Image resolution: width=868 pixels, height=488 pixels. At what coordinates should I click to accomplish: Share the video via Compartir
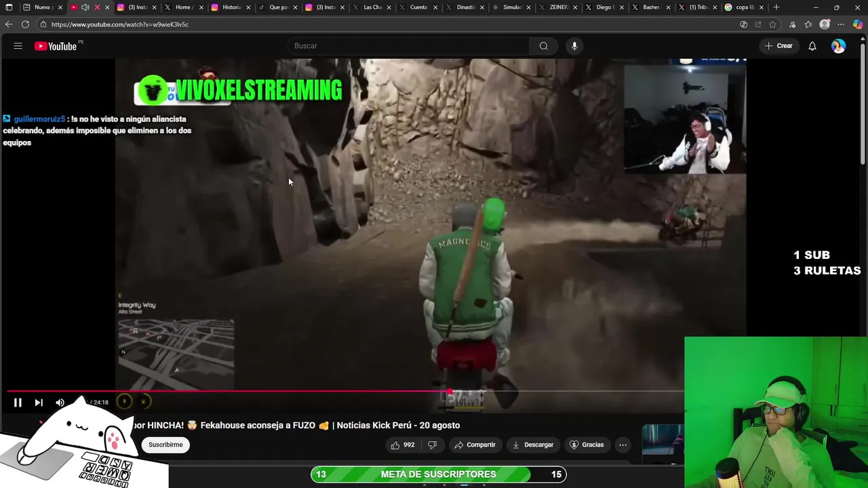pos(475,445)
